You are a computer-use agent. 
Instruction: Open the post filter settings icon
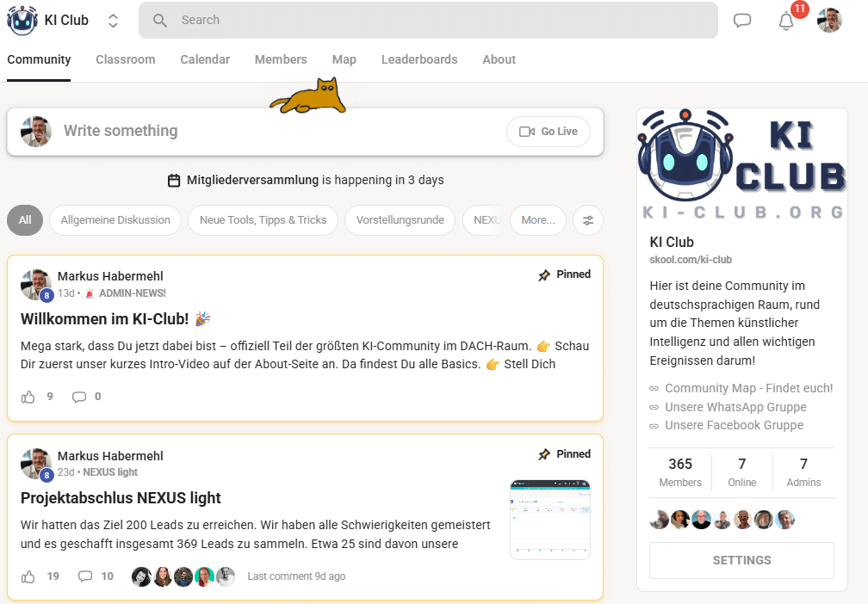(588, 220)
